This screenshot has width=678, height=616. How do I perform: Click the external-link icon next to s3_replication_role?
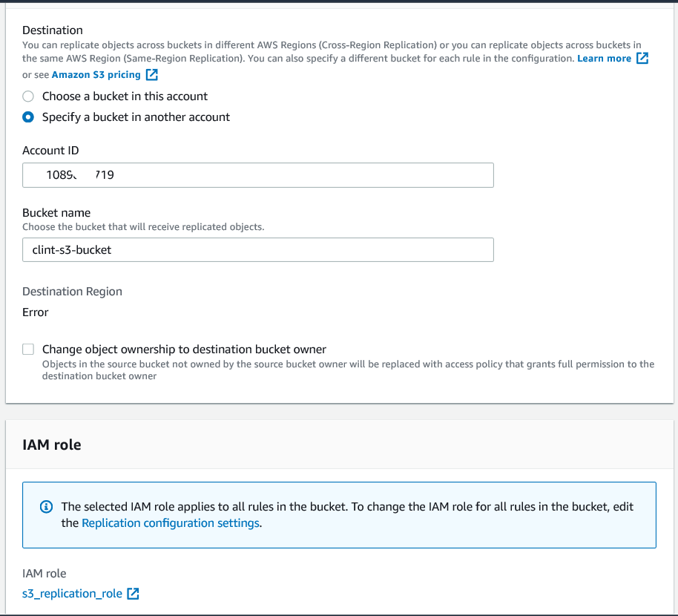pos(134,594)
